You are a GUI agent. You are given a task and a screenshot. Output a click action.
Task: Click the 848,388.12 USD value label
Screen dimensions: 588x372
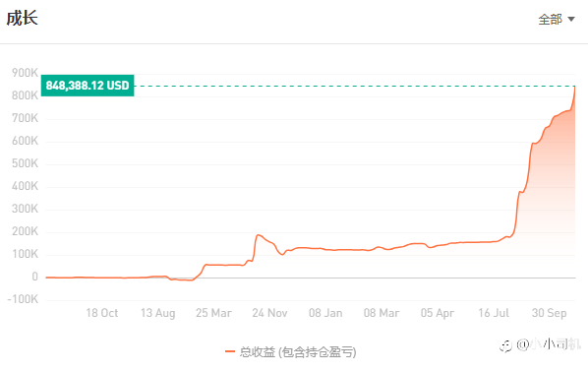(x=88, y=86)
